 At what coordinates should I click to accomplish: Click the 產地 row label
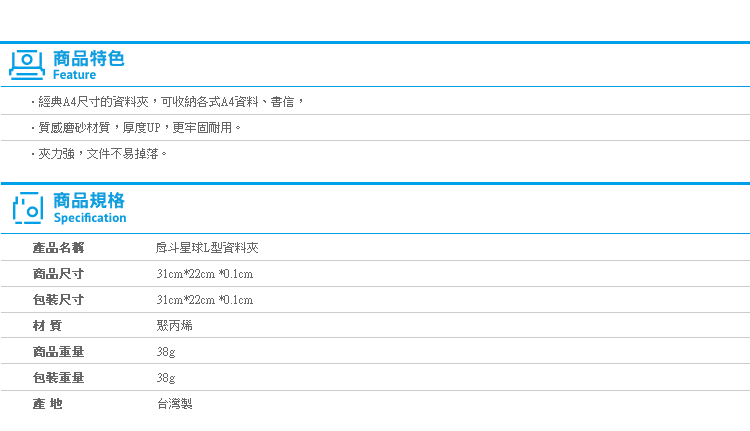click(47, 404)
